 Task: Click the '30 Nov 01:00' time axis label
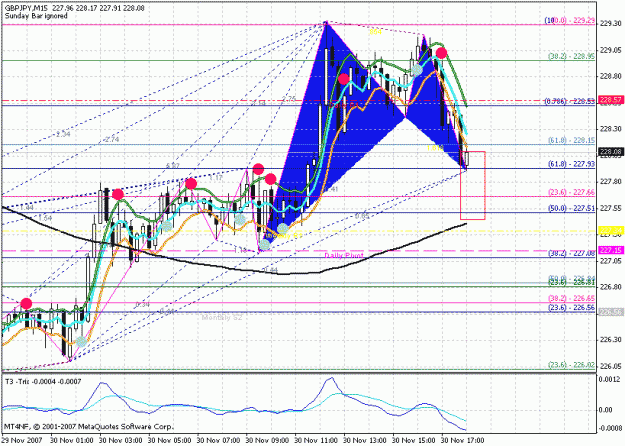72,440
